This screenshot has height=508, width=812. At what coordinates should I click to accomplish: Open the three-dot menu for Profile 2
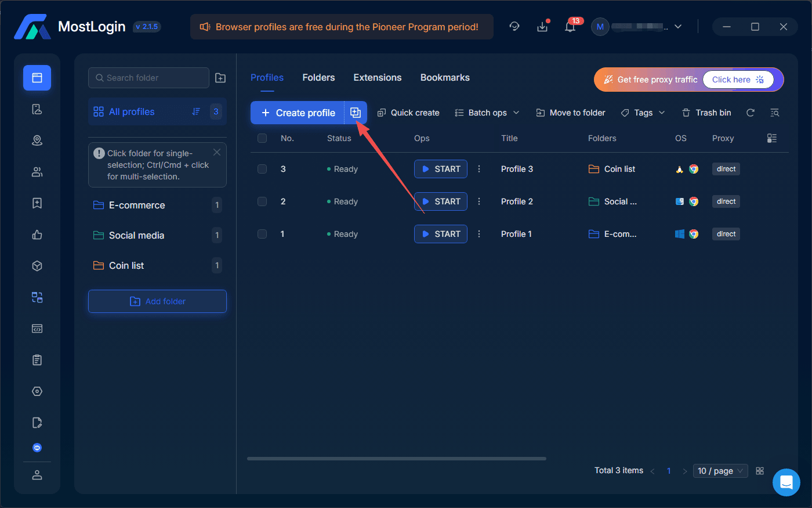(x=479, y=201)
